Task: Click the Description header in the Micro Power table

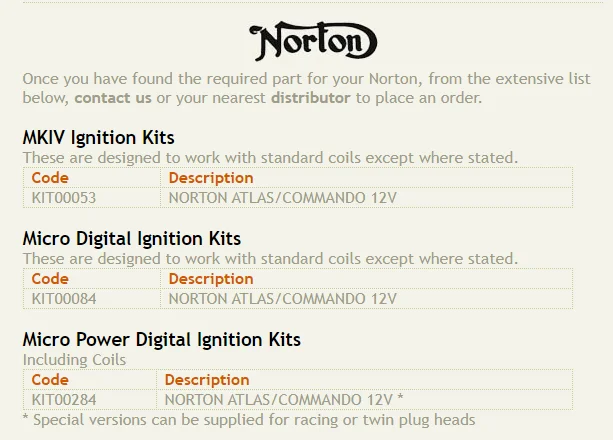Action: (x=207, y=380)
